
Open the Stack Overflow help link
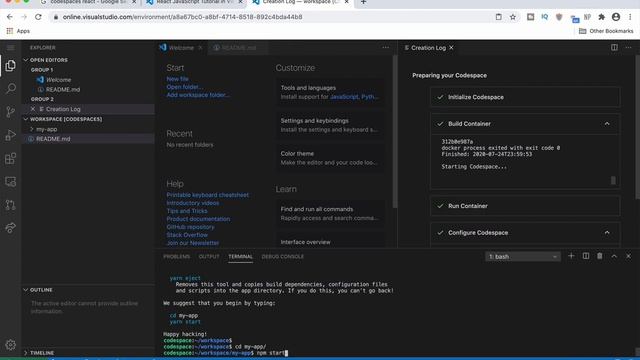187,235
